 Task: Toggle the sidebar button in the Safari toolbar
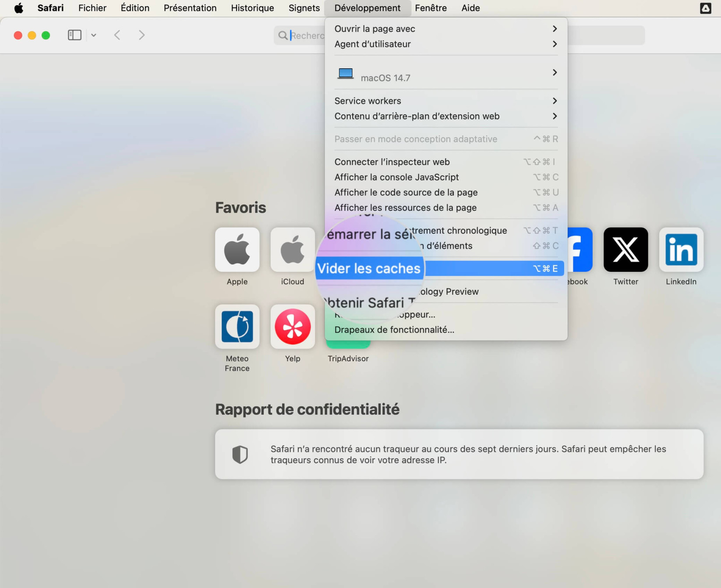tap(74, 35)
